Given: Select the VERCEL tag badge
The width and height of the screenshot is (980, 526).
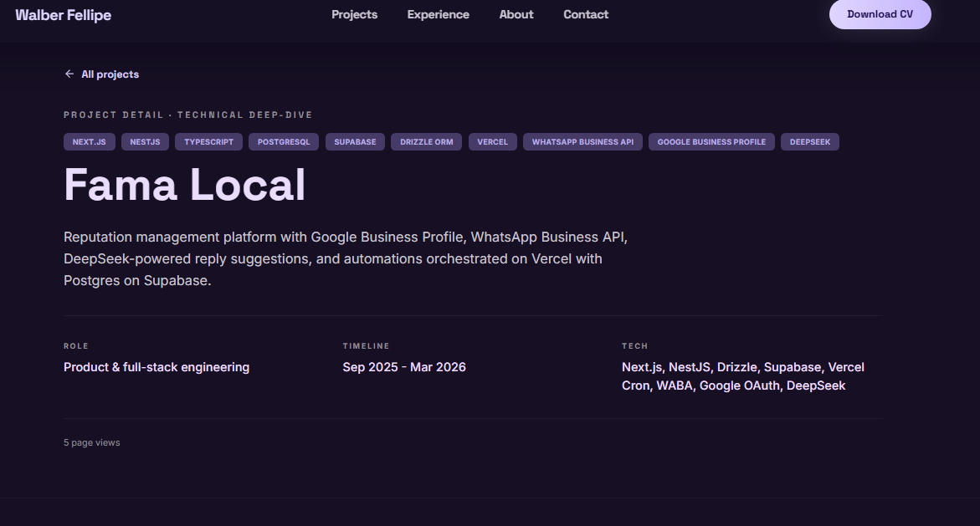Looking at the screenshot, I should tap(492, 142).
